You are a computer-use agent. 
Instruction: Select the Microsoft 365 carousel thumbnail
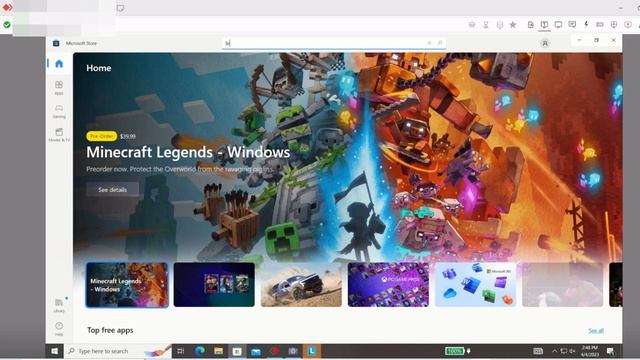click(x=476, y=284)
